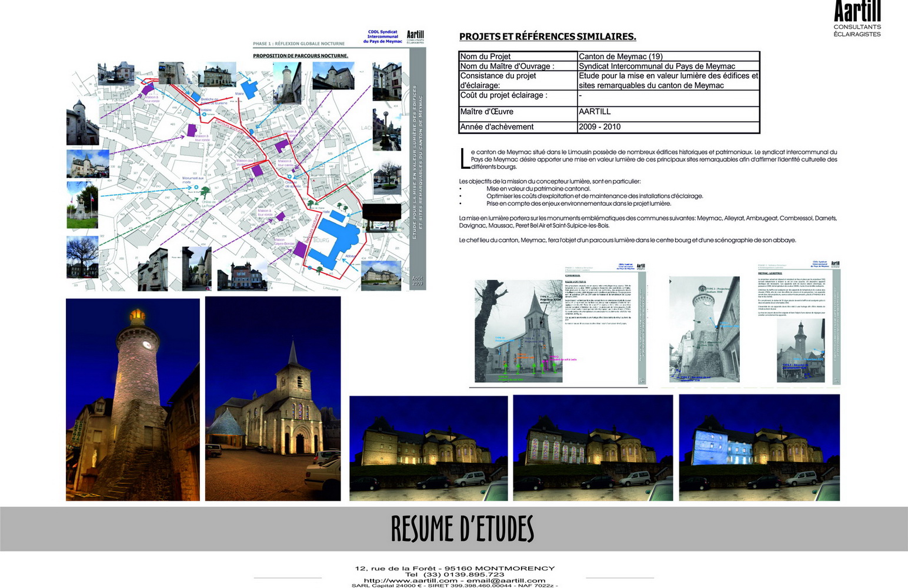This screenshot has width=908, height=588.
Task: Select the 'Maître d'Œuvre' label
Action: click(x=486, y=111)
